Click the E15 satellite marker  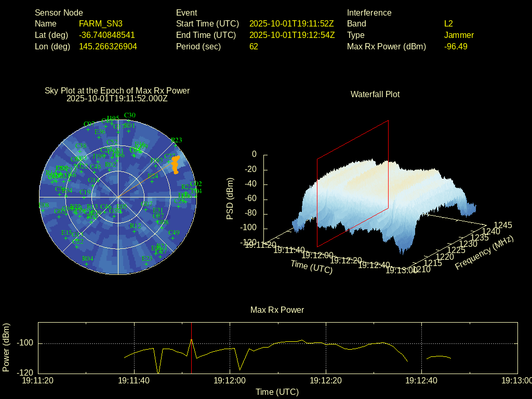66,238
